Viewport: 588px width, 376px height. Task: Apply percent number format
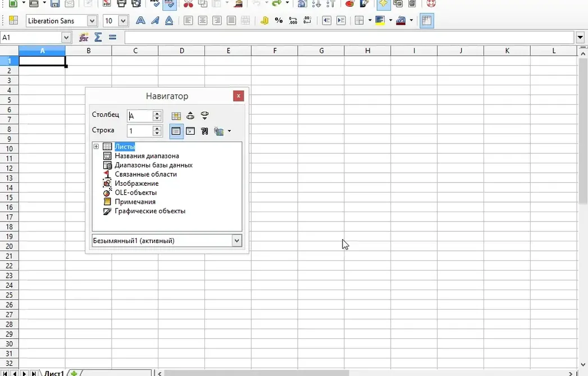pos(279,20)
